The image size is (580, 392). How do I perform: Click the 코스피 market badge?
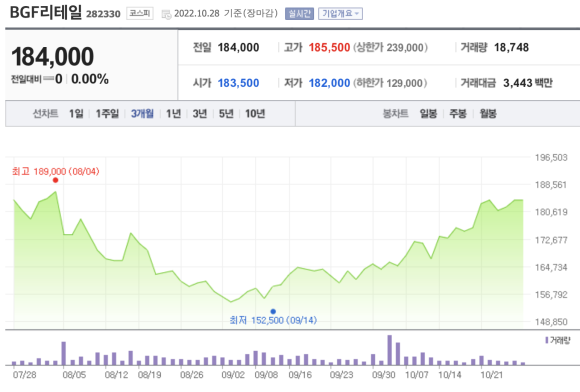tap(139, 13)
